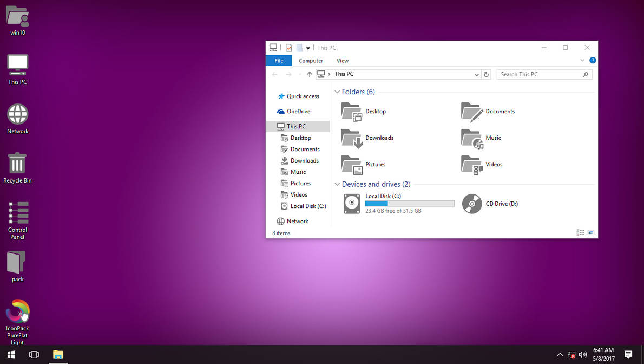Image resolution: width=644 pixels, height=364 pixels.
Task: Open the address bar history dropdown
Action: click(x=476, y=74)
